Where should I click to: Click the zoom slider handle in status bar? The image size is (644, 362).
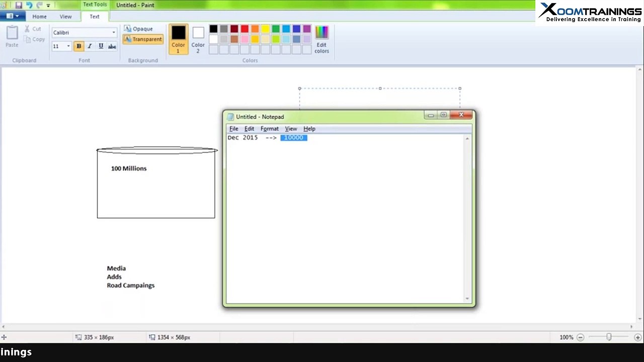tap(609, 337)
